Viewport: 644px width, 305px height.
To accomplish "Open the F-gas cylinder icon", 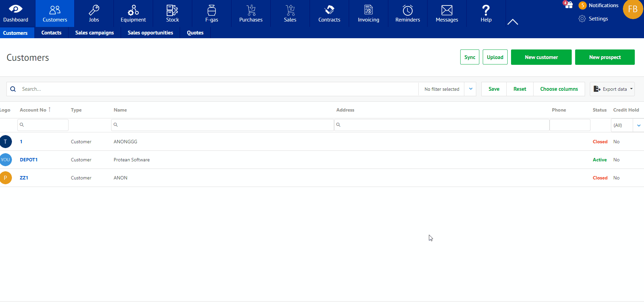I will (212, 10).
